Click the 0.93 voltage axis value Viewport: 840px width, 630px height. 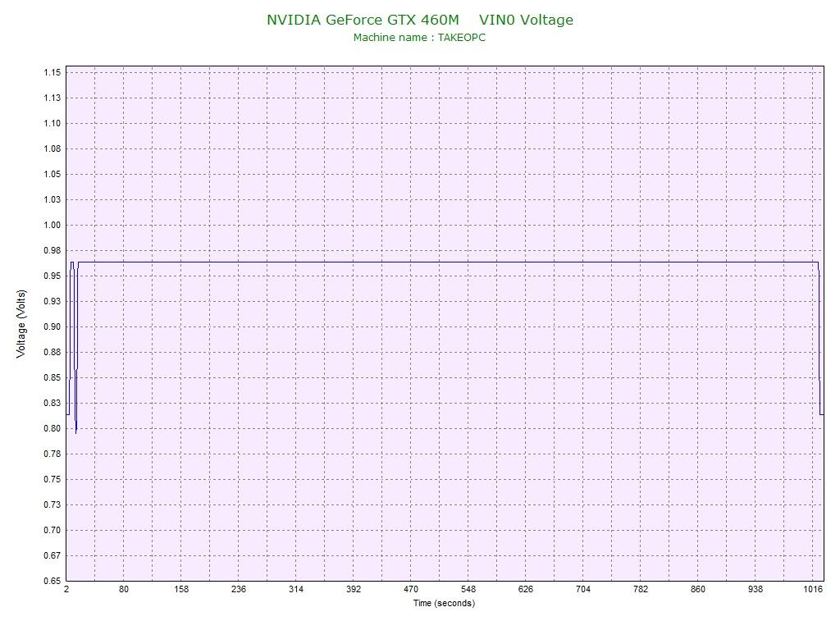coord(52,301)
